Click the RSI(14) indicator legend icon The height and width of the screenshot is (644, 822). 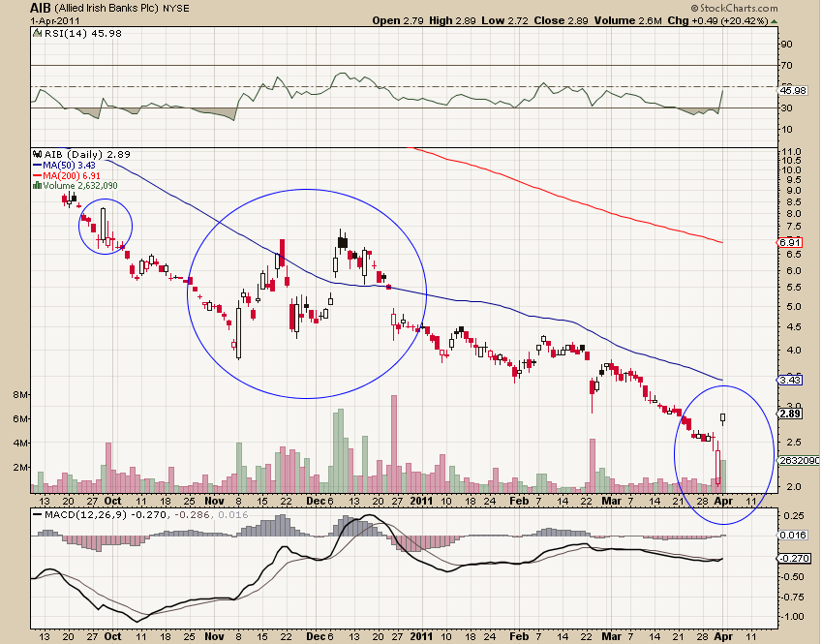(37, 33)
